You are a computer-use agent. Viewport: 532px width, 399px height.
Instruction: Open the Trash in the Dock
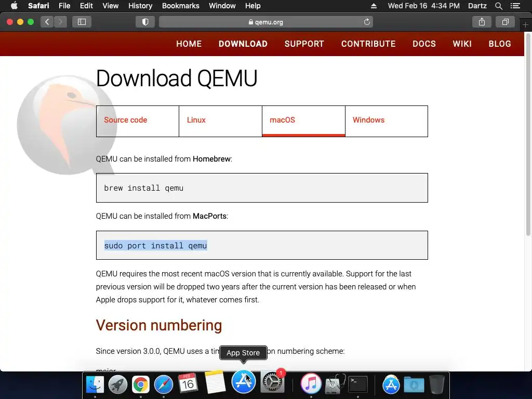[437, 384]
